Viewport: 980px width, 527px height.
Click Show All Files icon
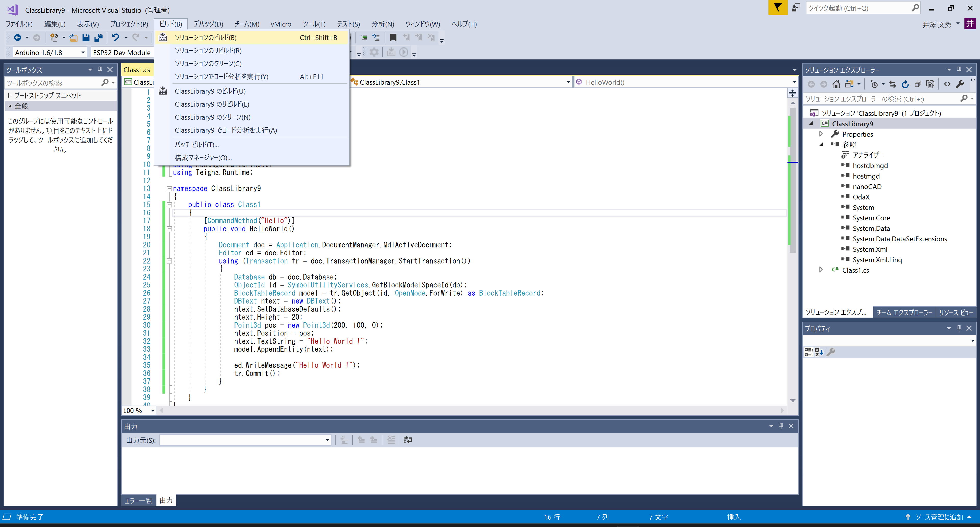click(x=930, y=84)
